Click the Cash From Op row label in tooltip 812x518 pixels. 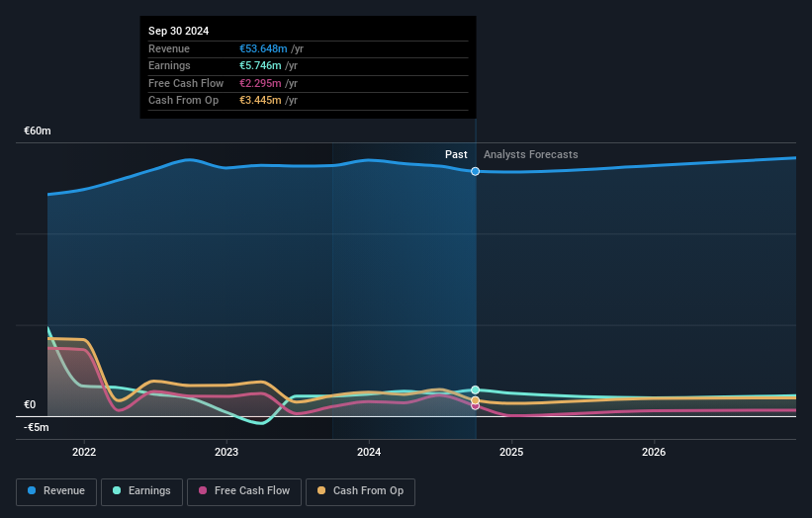click(x=183, y=101)
